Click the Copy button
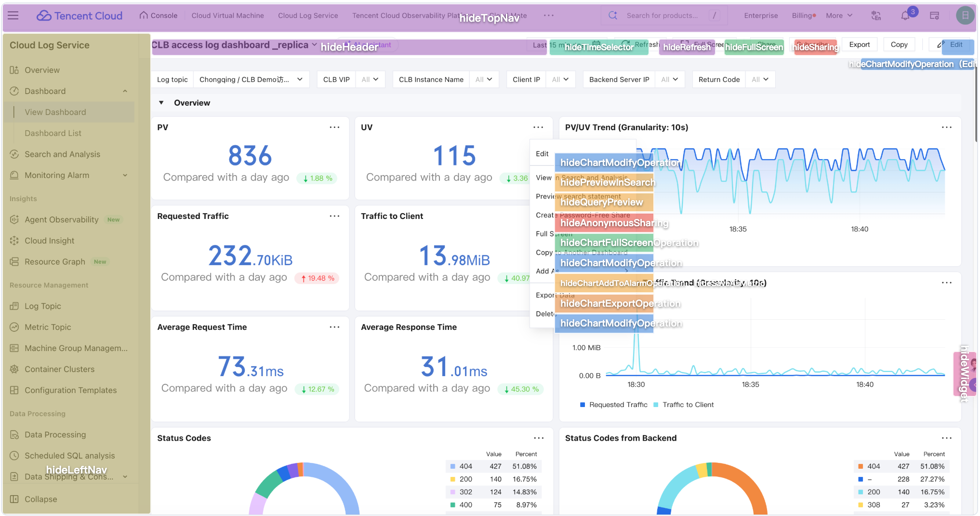Image resolution: width=980 pixels, height=516 pixels. 899,45
